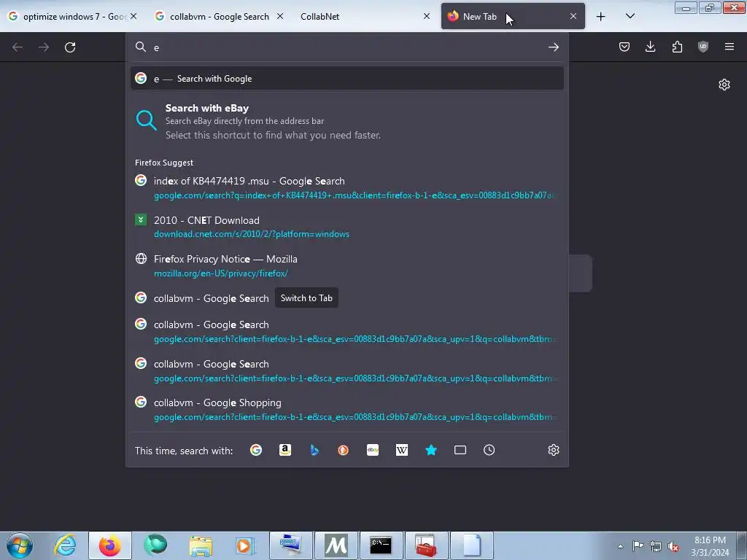Open the blank document taskbar item
The height and width of the screenshot is (560, 747).
(471, 545)
